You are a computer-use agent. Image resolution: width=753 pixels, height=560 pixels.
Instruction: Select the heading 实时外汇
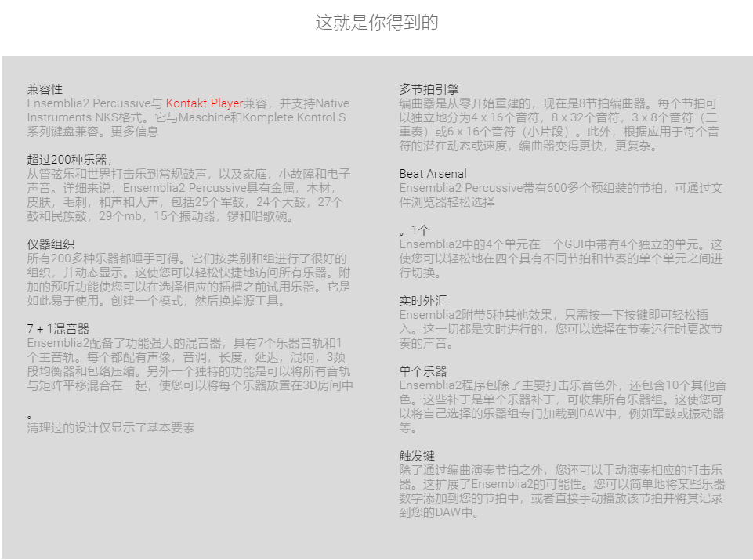coord(423,301)
